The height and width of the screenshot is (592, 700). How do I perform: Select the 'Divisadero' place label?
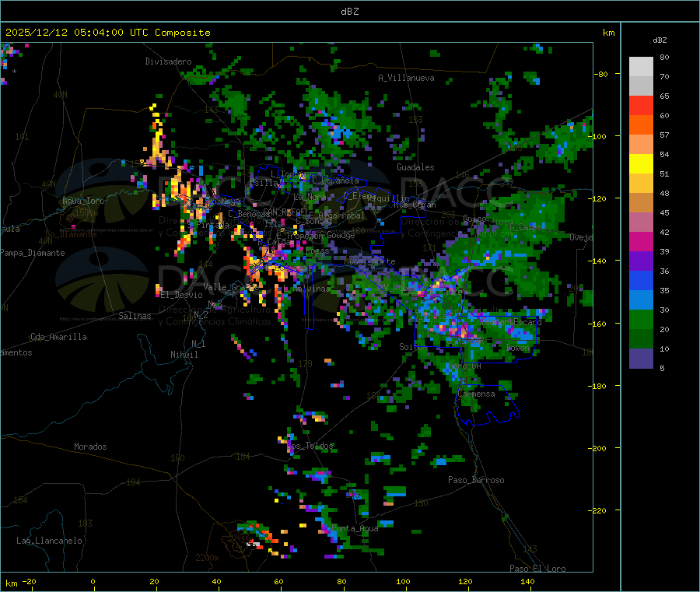click(x=168, y=61)
